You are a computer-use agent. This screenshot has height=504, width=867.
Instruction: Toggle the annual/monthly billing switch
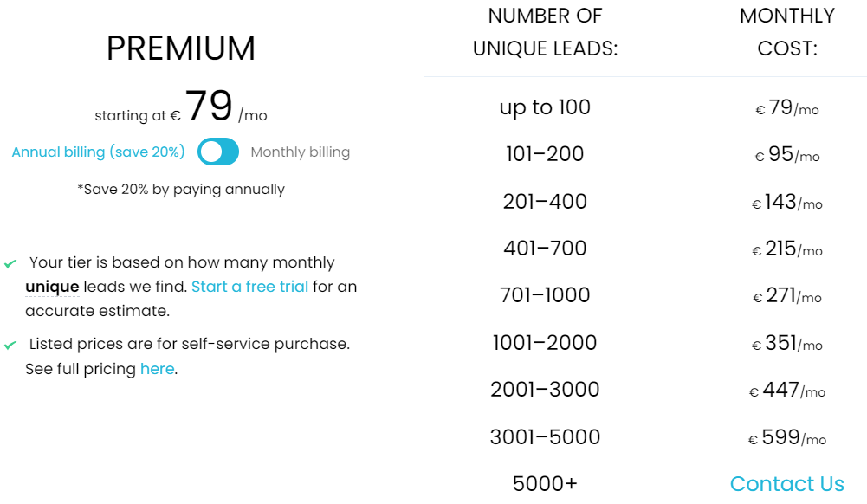[x=218, y=152]
